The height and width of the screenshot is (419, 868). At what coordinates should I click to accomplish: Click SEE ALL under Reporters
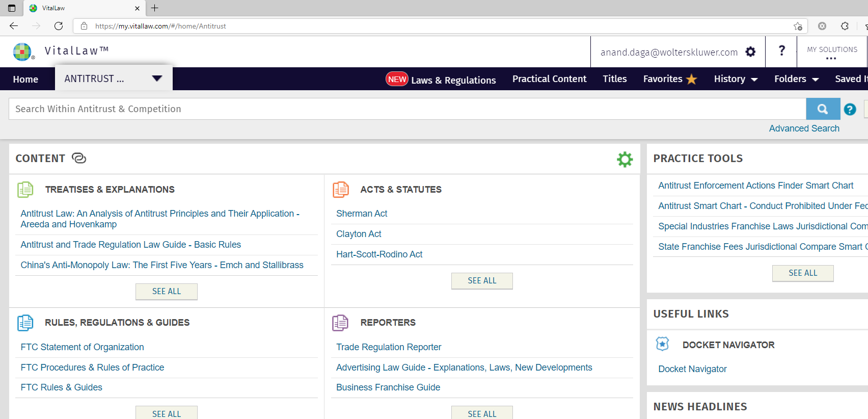(482, 413)
